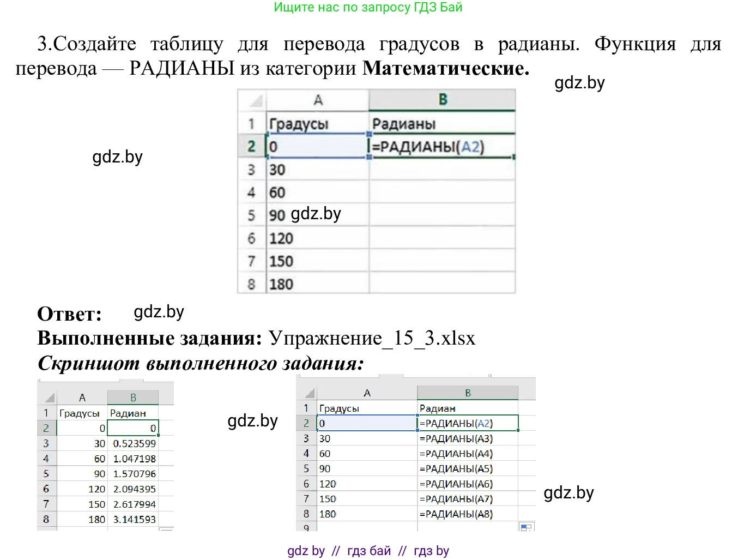Select column header B in the right formula table
Viewport: 738px width, 560px height.
click(468, 393)
